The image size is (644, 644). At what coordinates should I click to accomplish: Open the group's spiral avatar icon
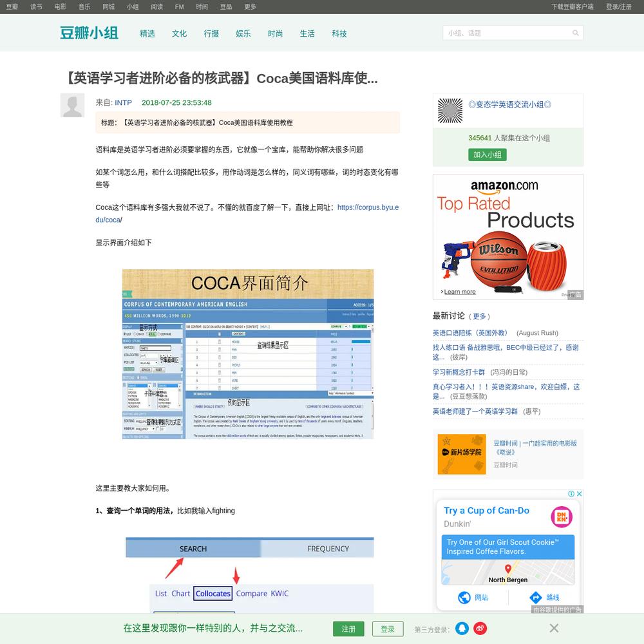(450, 111)
